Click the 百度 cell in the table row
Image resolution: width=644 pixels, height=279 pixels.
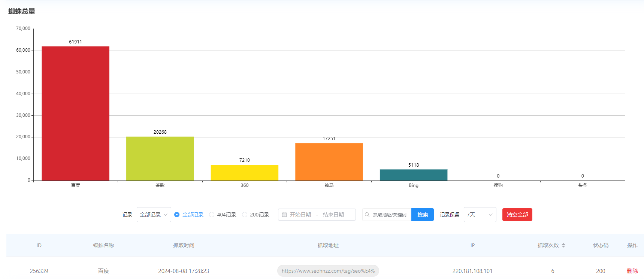pos(104,271)
